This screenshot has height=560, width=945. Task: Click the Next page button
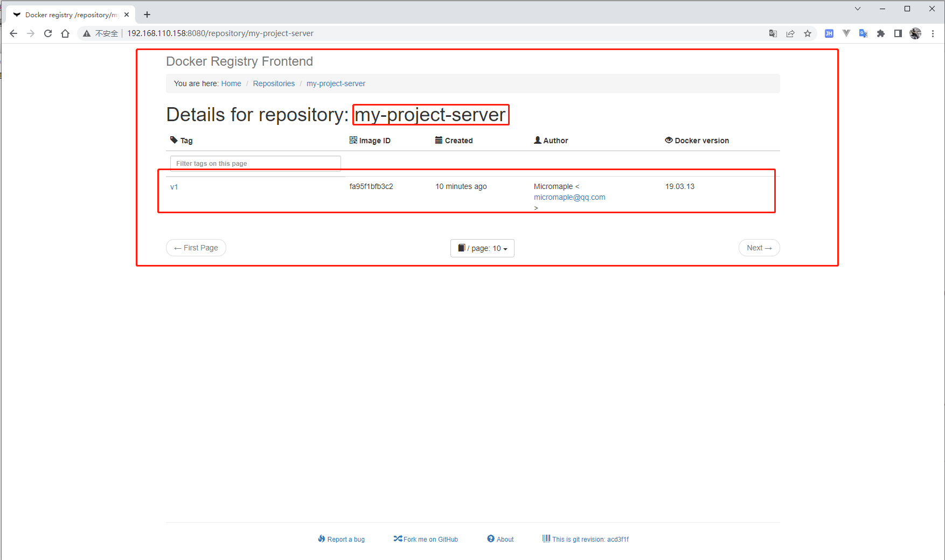pyautogui.click(x=759, y=248)
